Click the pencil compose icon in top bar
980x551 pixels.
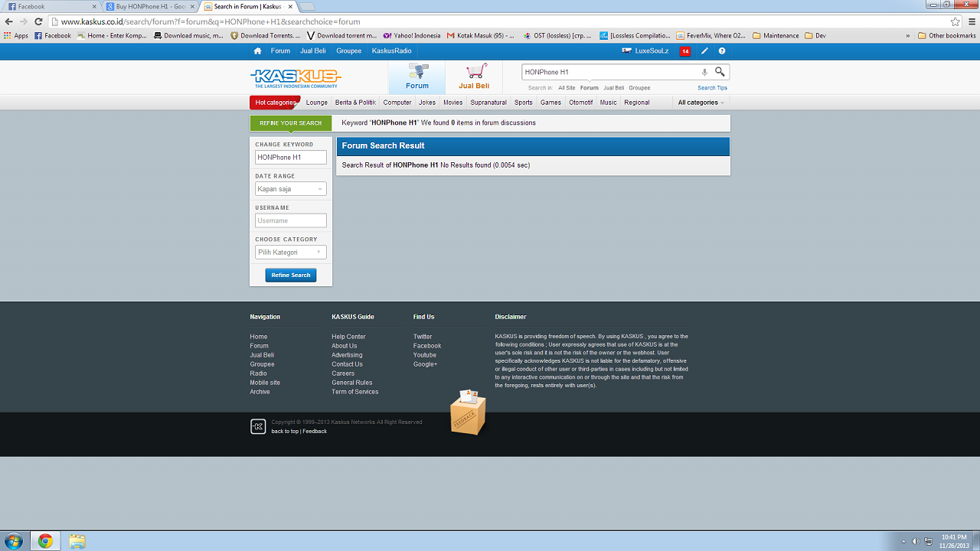pos(704,51)
